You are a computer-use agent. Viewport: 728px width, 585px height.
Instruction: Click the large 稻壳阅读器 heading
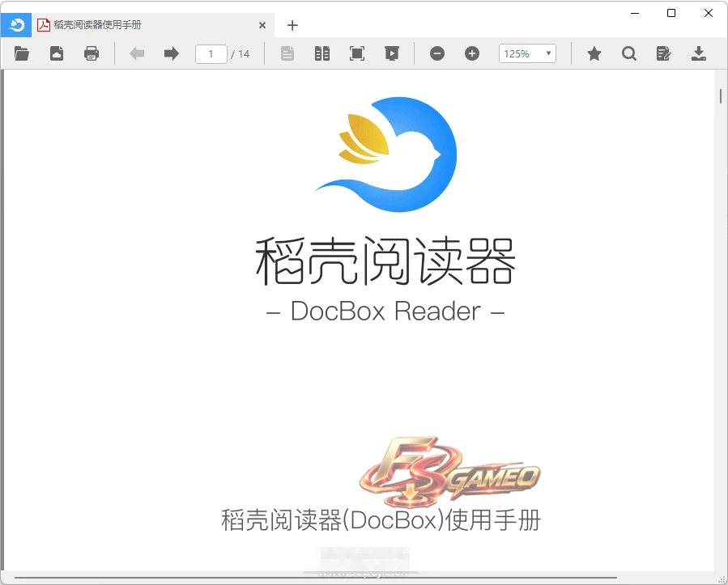[385, 261]
